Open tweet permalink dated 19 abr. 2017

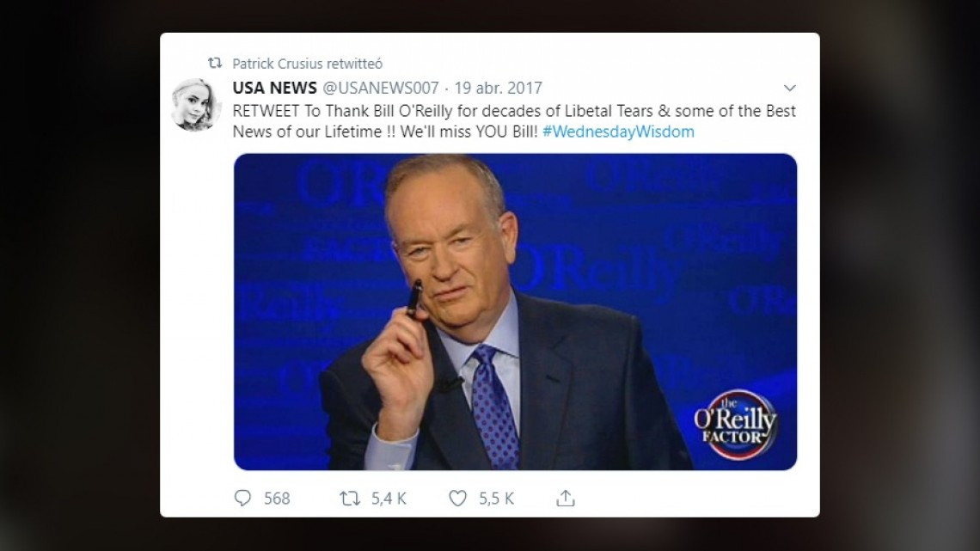498,88
